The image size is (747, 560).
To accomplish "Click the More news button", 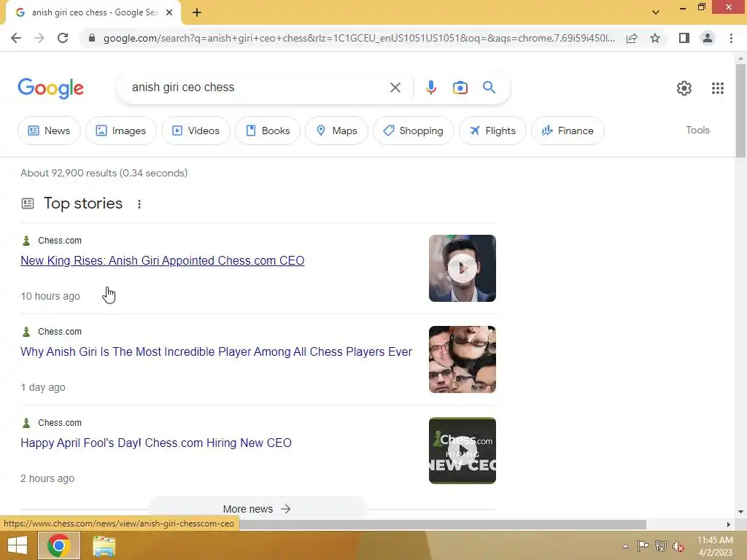I will [x=258, y=508].
